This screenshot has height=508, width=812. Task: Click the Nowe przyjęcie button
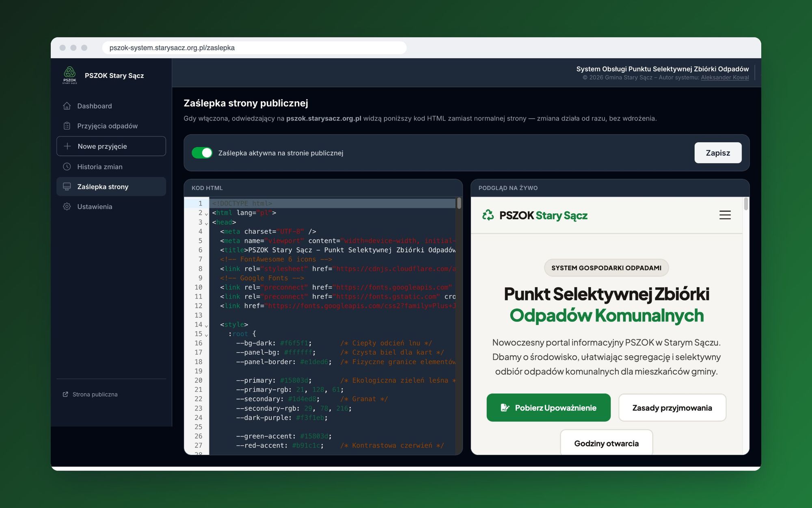111,146
